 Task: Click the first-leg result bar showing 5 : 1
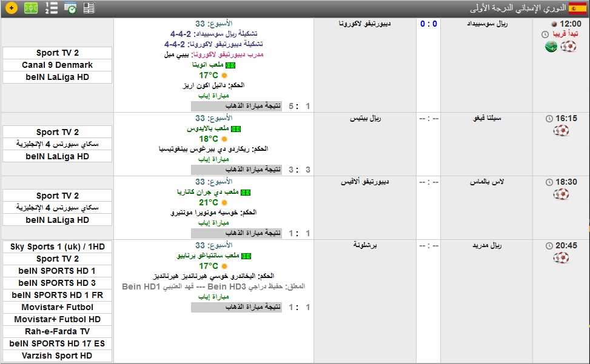coord(236,106)
